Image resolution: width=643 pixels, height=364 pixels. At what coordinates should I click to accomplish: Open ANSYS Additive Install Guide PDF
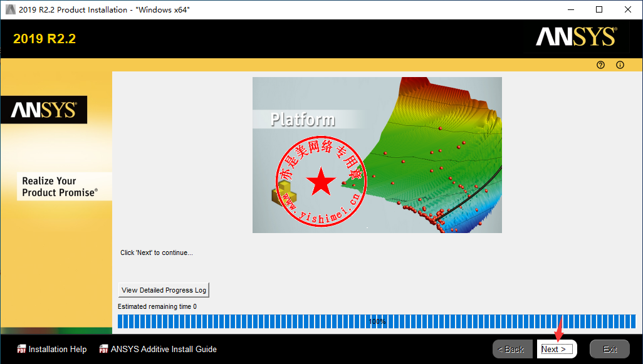[158, 349]
